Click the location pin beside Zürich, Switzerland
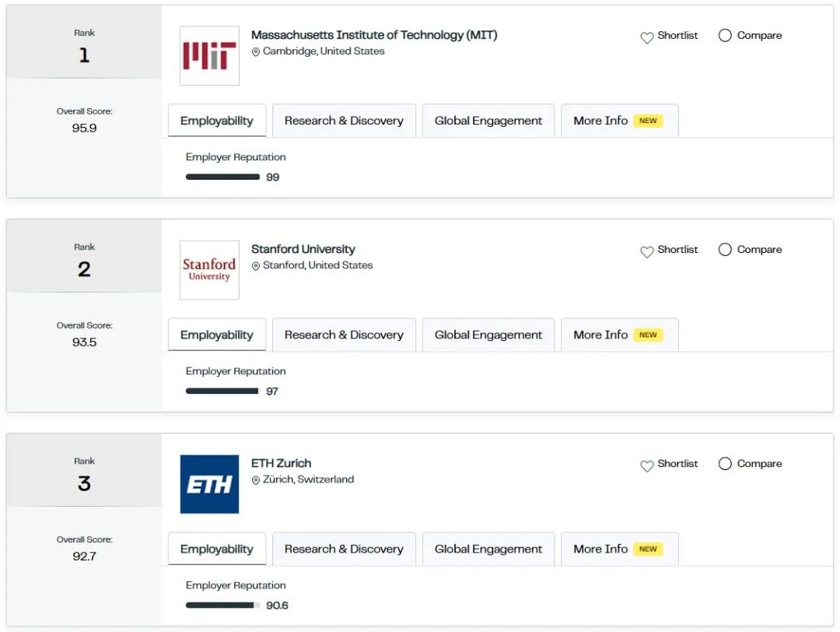The height and width of the screenshot is (632, 840). (256, 480)
